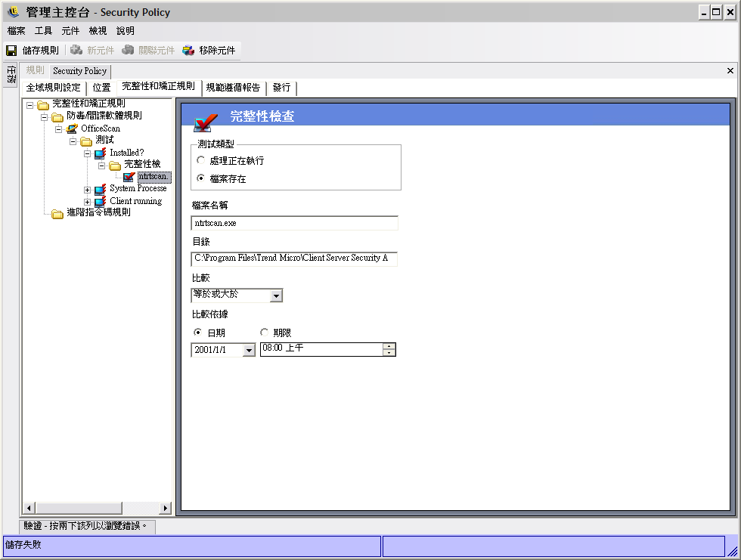The width and height of the screenshot is (741, 560).
Task: Select the 完整性和矯正規則 tab
Action: point(158,86)
